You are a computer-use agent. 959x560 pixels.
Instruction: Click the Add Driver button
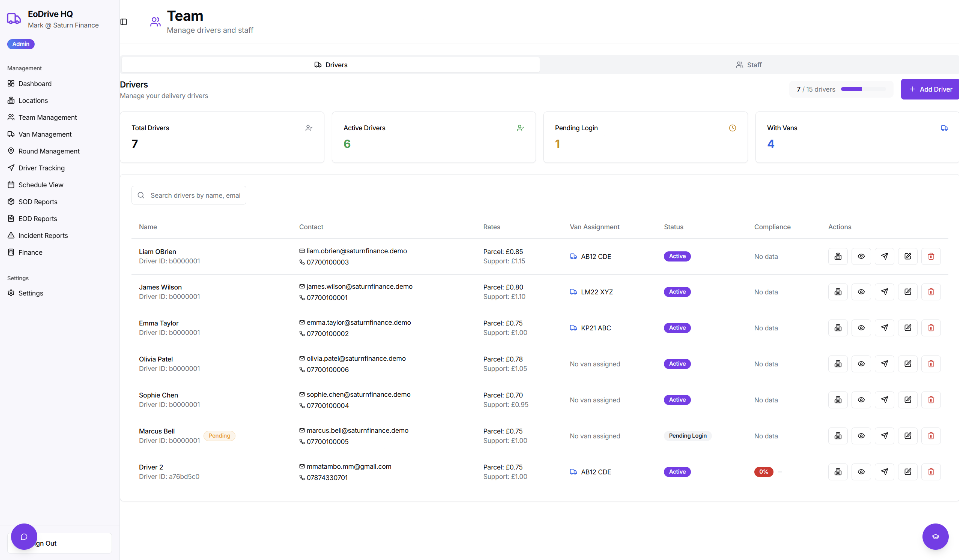930,89
